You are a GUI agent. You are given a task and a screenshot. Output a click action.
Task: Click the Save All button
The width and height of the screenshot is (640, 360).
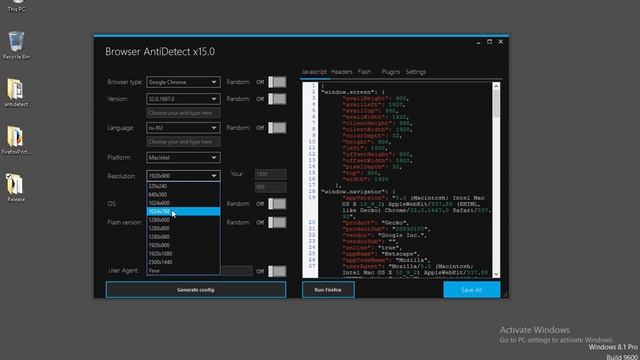[471, 290]
